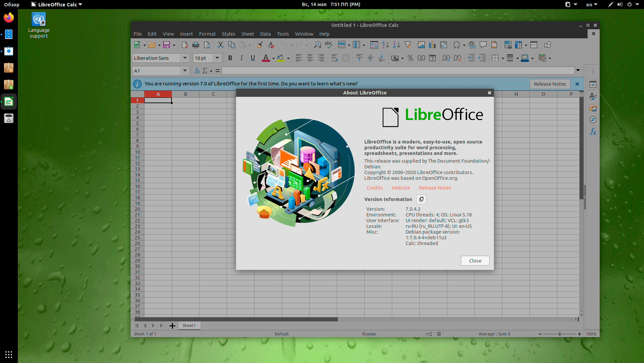Open the Function Wizard in the formula bar
The height and width of the screenshot is (363, 644).
[197, 71]
